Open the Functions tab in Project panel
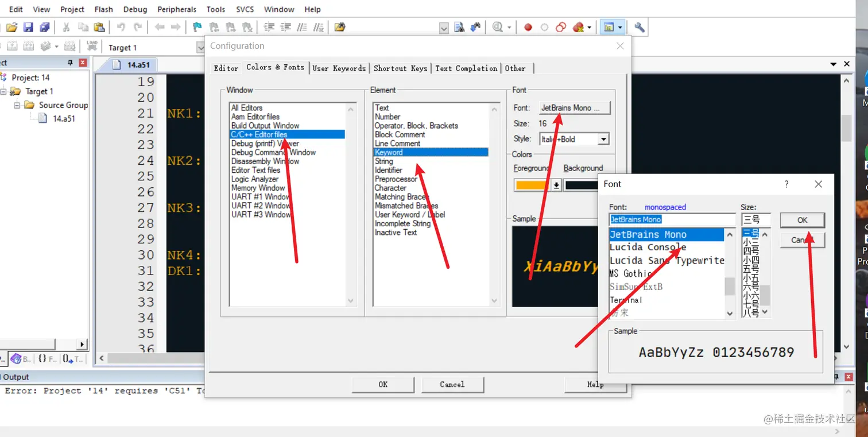 pyautogui.click(x=47, y=359)
